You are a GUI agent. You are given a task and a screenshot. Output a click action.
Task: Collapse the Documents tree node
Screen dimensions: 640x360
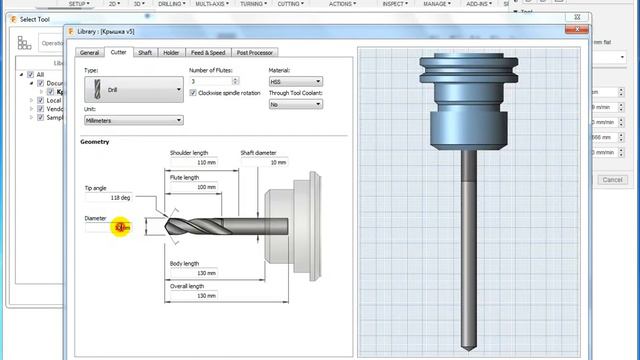[x=31, y=83]
